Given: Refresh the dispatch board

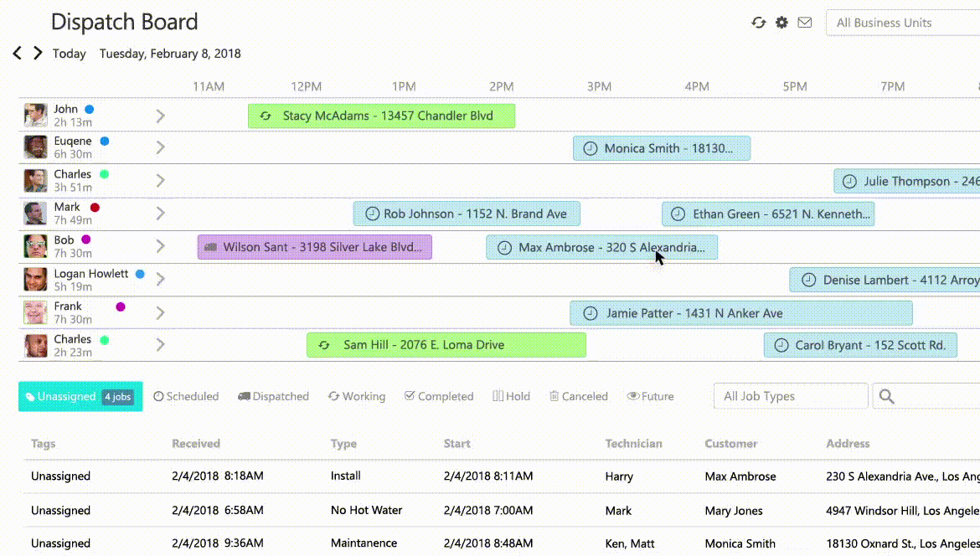Looking at the screenshot, I should (x=759, y=23).
